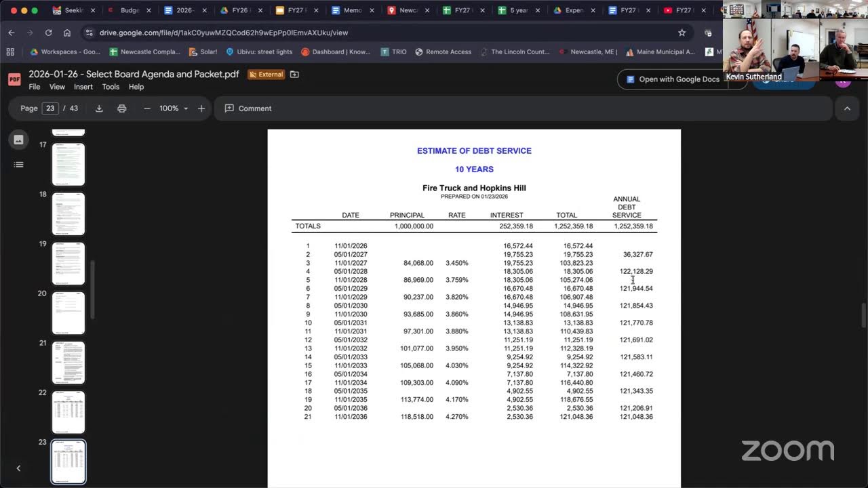Viewport: 868px width, 488px height.
Task: Select page 18 thumbnail
Action: 68,213
